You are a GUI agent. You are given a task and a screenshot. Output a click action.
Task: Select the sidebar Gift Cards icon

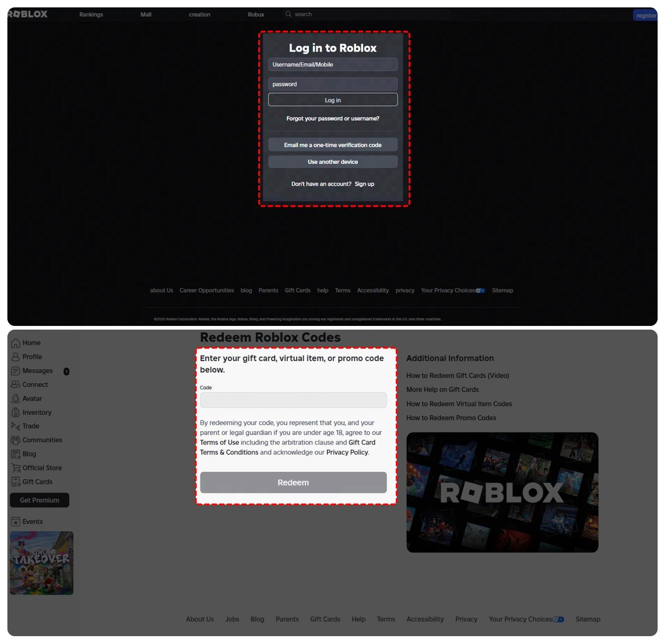point(16,481)
